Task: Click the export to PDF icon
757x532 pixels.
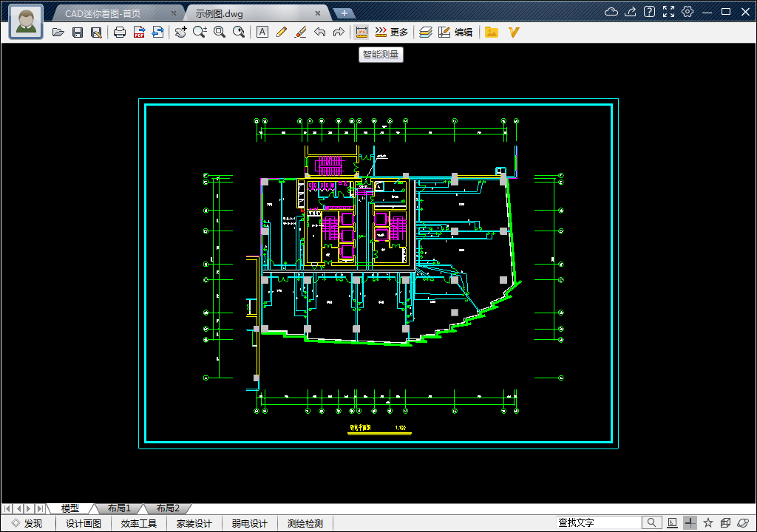Action: point(138,32)
